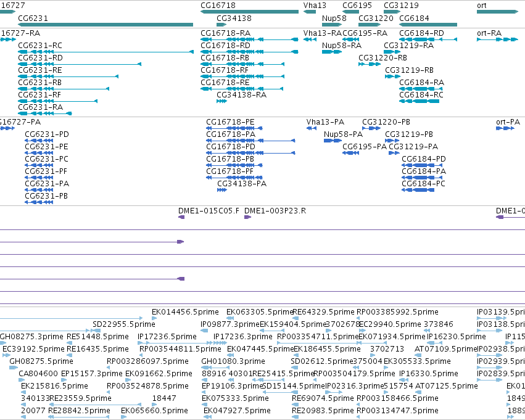Select the ort gene feature

(x=497, y=12)
